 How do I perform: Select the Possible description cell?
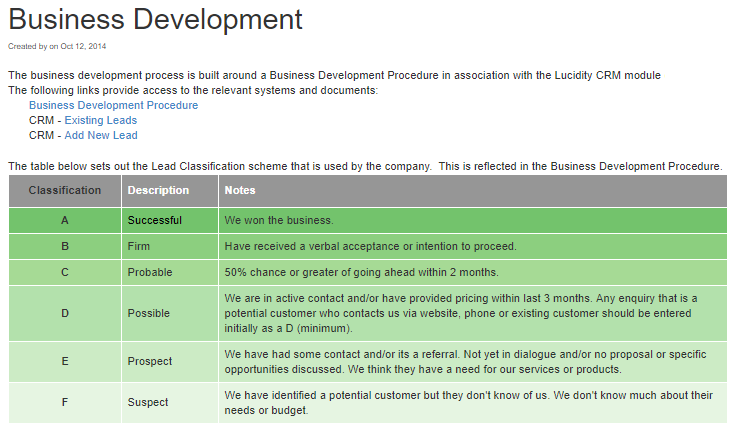(149, 313)
